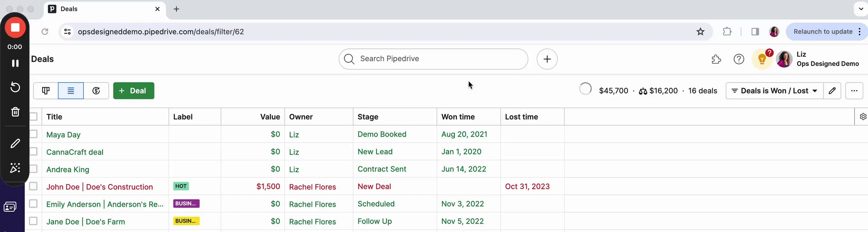Open table column settings gear

coord(863,117)
